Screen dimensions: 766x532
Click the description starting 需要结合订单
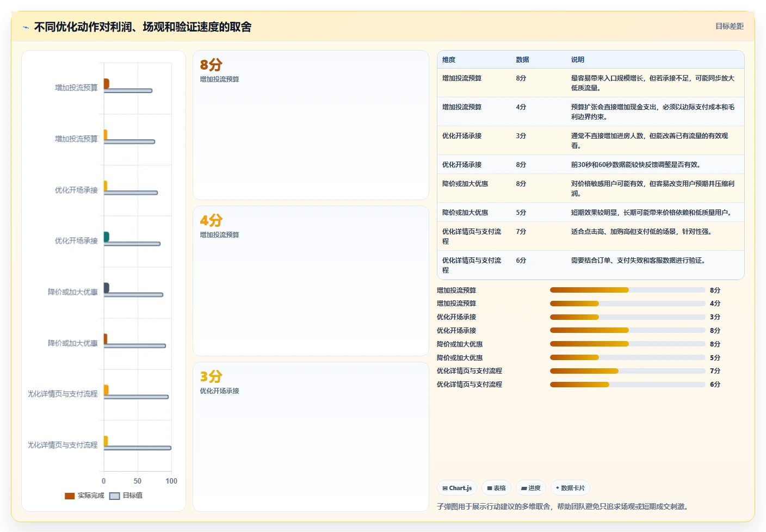(x=639, y=260)
